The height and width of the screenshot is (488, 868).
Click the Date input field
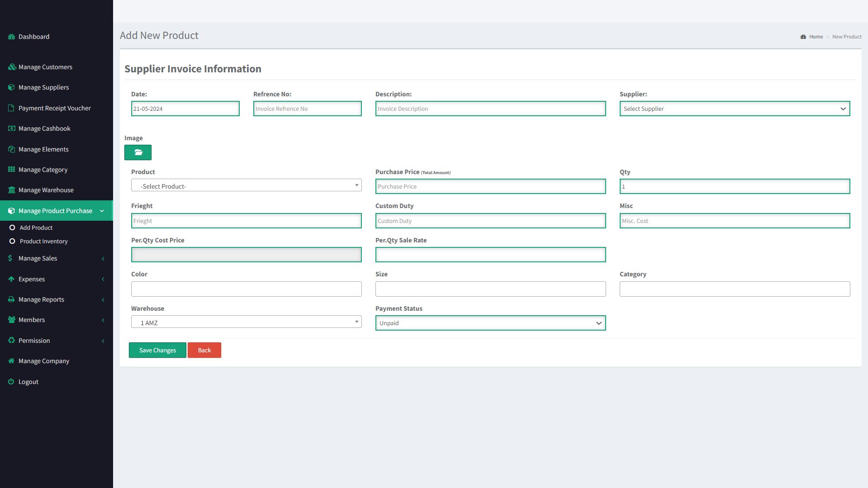click(185, 109)
